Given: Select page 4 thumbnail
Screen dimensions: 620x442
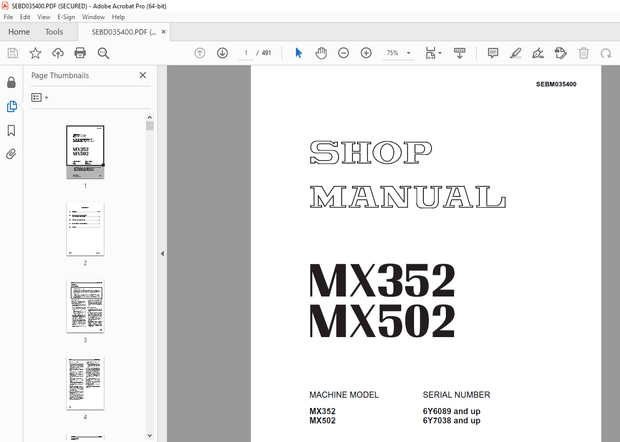Looking at the screenshot, I should coord(85,383).
